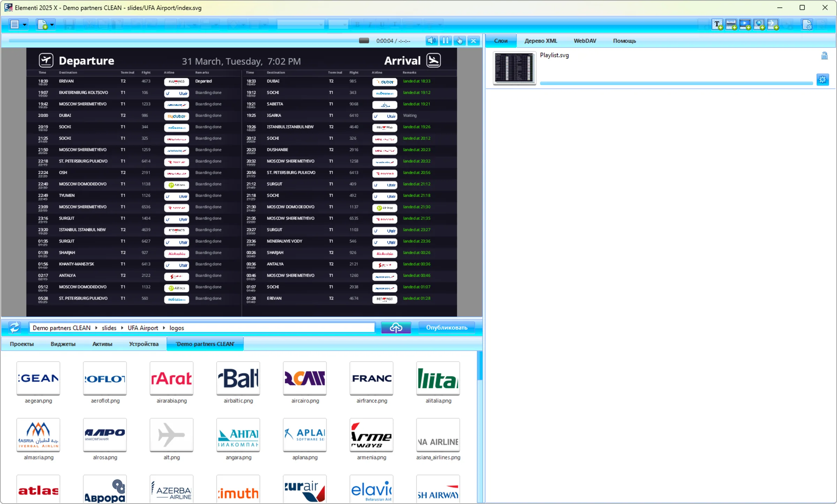Select almasria.png thumbnail
The image size is (837, 504).
38,435
